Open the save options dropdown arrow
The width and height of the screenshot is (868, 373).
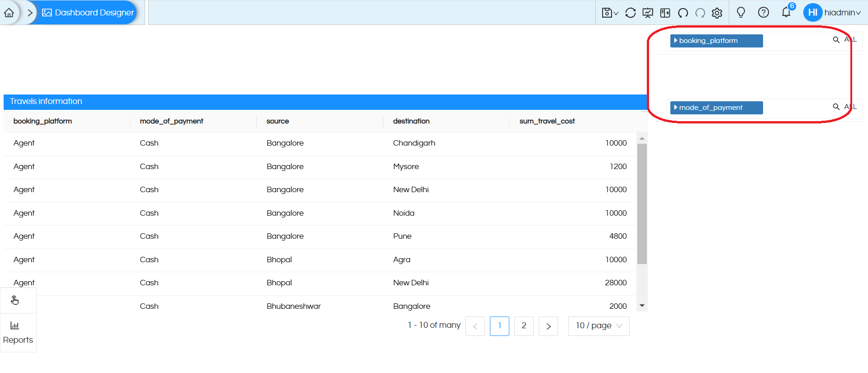point(616,14)
